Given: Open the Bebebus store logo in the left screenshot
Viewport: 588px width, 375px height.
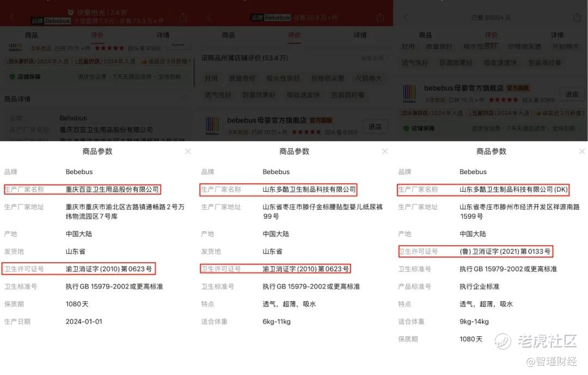Looking at the screenshot, I should (x=15, y=47).
